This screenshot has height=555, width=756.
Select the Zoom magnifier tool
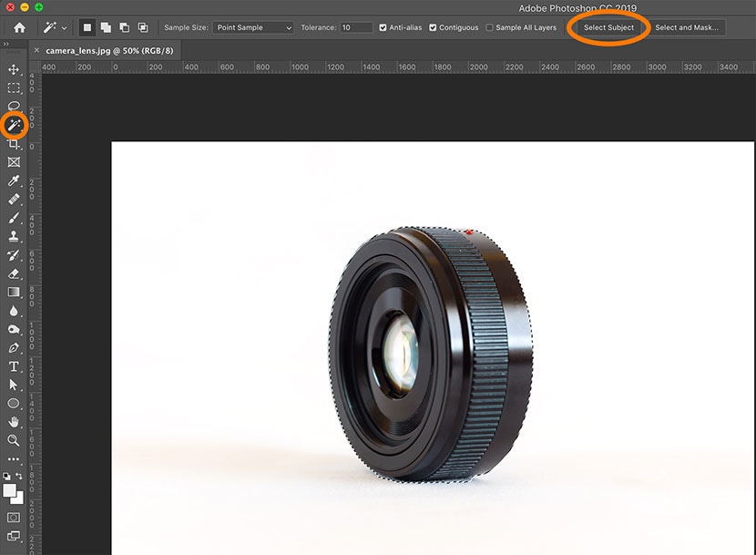(14, 440)
